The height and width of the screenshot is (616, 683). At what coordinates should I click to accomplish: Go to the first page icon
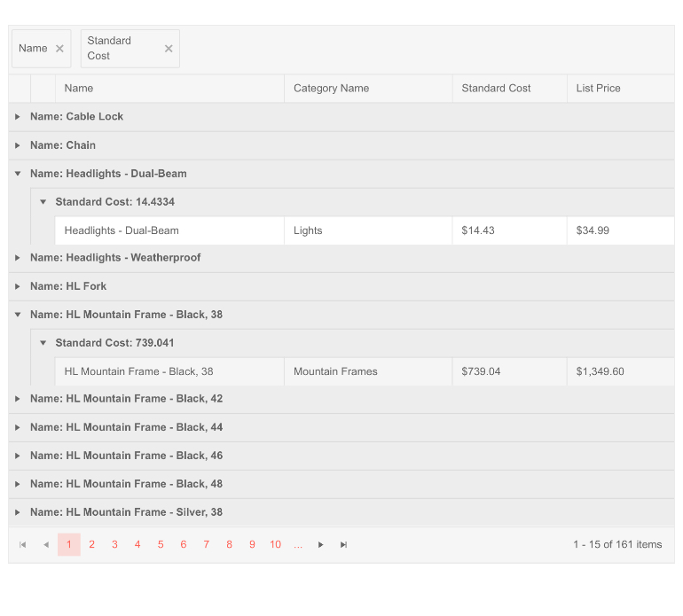(x=23, y=544)
